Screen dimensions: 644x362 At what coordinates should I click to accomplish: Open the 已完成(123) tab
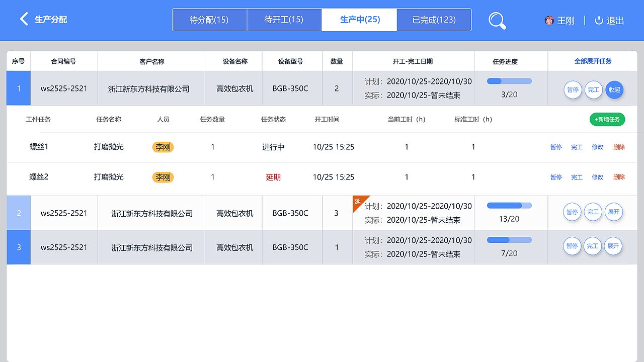pyautogui.click(x=434, y=20)
